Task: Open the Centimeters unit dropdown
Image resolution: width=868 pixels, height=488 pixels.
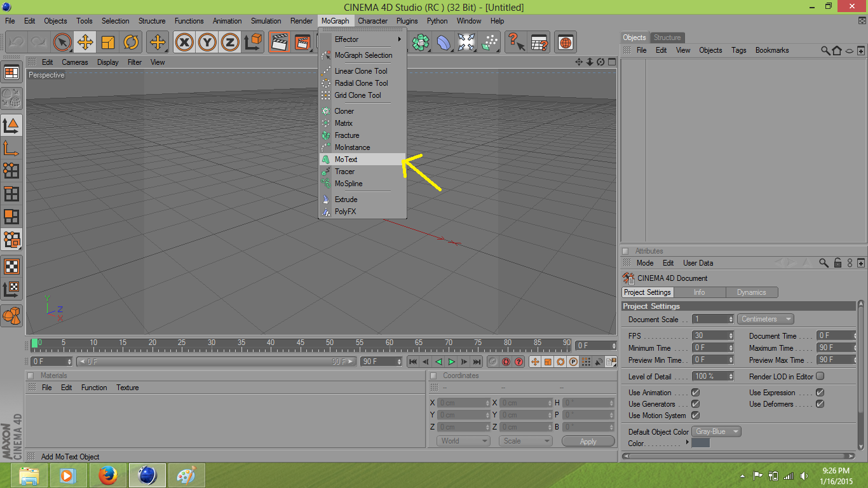Action: (766, 319)
